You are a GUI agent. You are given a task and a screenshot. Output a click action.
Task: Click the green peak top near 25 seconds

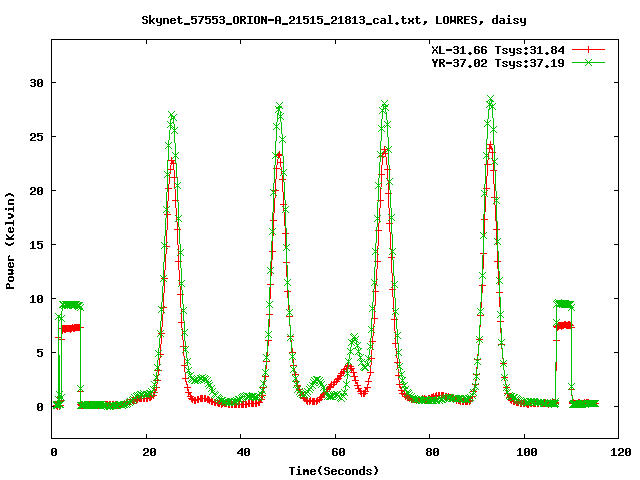172,116
